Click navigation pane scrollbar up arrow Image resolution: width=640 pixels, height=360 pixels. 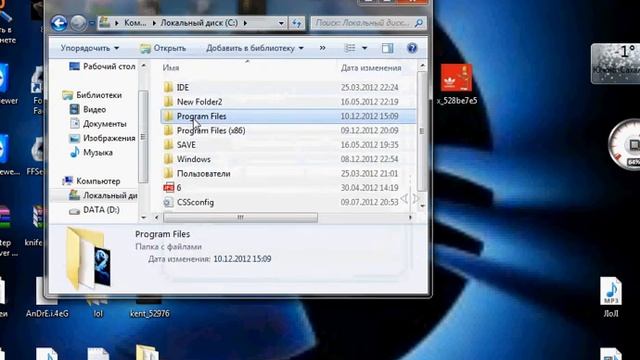click(143, 66)
